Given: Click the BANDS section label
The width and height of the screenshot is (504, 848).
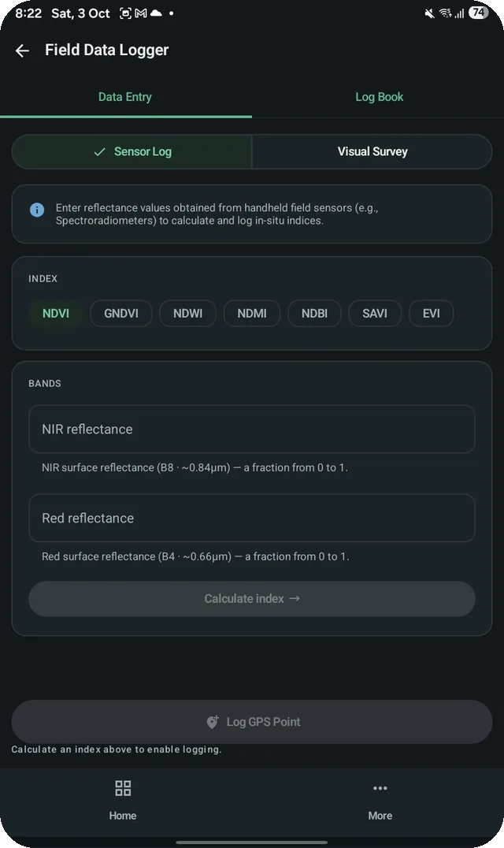Looking at the screenshot, I should pyautogui.click(x=45, y=384).
